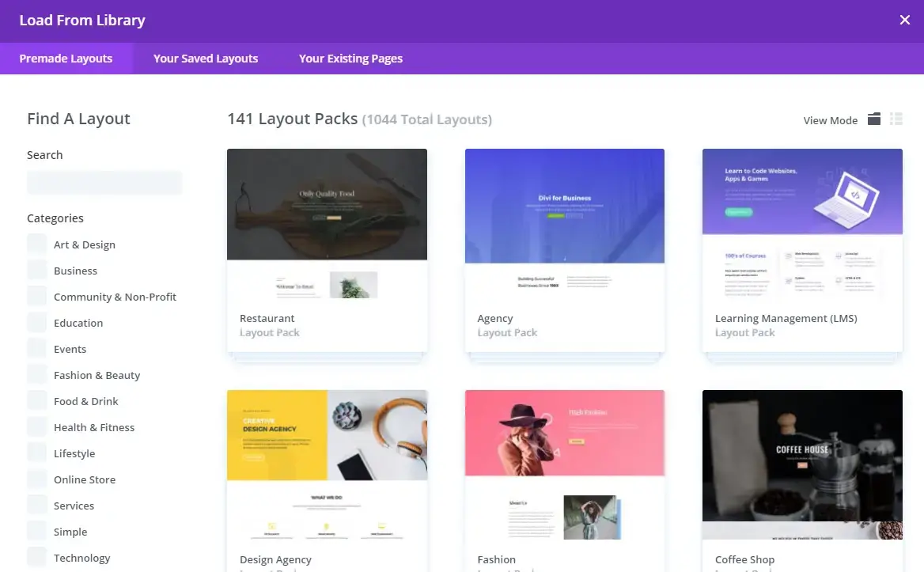Open the Design Agency layout thumbnail
This screenshot has width=924, height=572.
(327, 464)
